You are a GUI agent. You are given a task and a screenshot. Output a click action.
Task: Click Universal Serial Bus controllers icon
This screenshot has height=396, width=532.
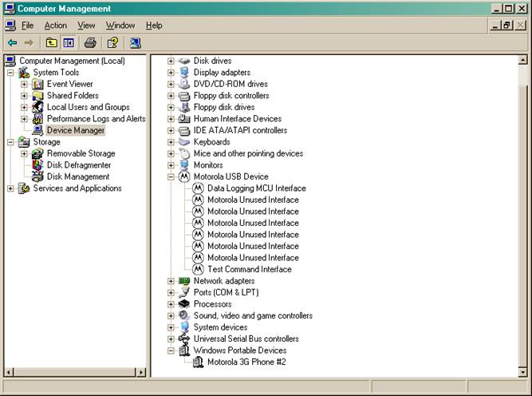[184, 339]
